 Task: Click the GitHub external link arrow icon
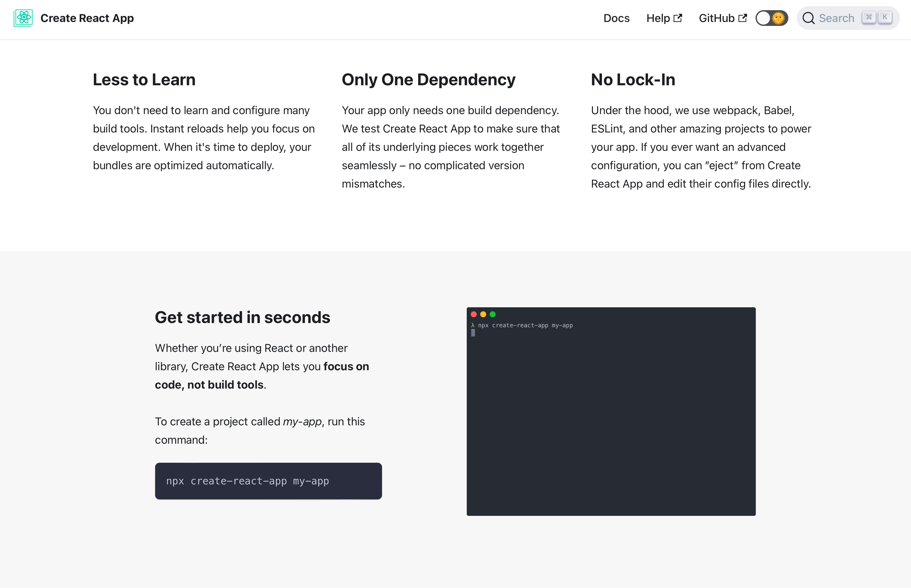coord(743,18)
